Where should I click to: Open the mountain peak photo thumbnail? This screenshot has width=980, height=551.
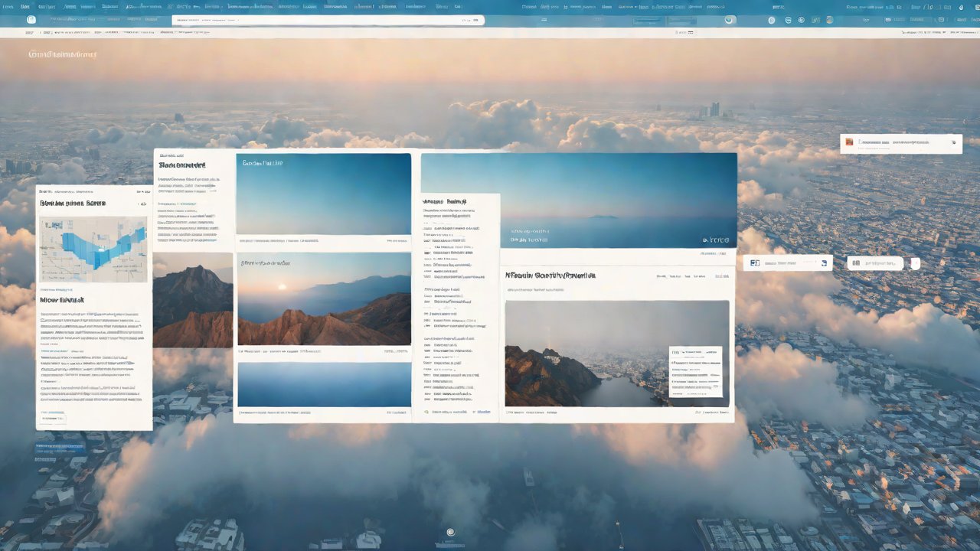click(193, 300)
